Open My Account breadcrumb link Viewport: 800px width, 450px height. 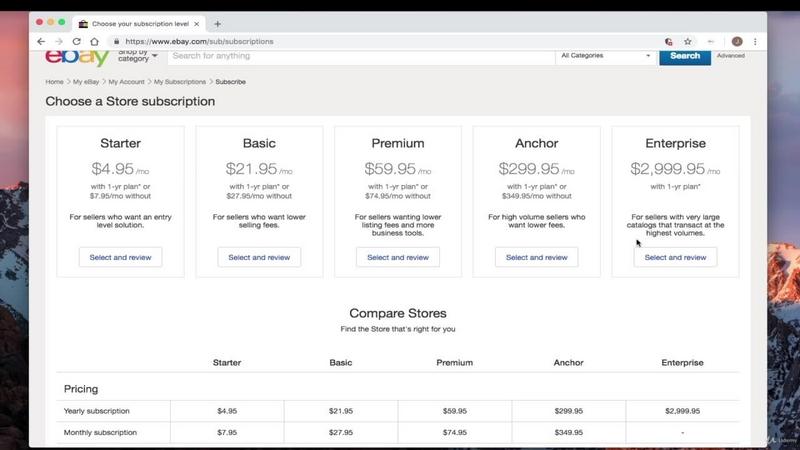126,82
